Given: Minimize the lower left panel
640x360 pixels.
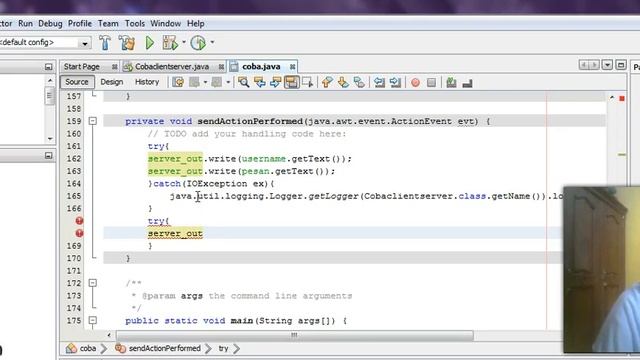Looking at the screenshot, I should tap(49, 156).
